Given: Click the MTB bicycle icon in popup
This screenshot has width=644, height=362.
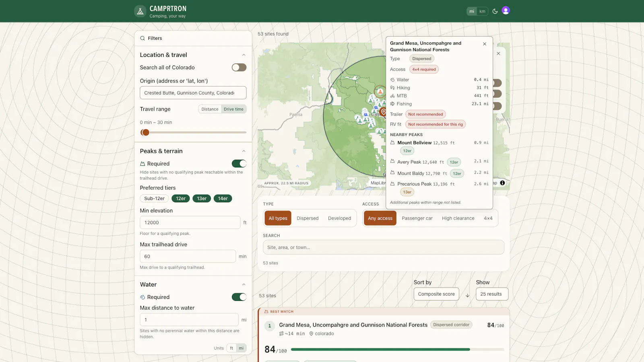Looking at the screenshot, I should 392,96.
